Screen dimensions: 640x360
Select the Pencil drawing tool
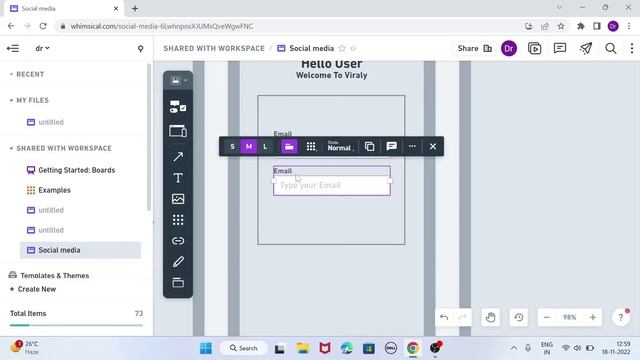[178, 262]
